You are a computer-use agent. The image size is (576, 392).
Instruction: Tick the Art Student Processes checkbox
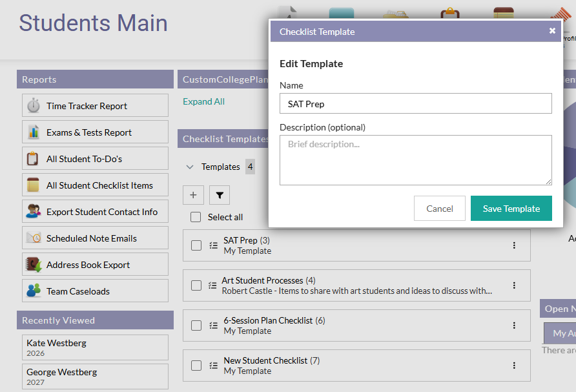[x=196, y=285]
